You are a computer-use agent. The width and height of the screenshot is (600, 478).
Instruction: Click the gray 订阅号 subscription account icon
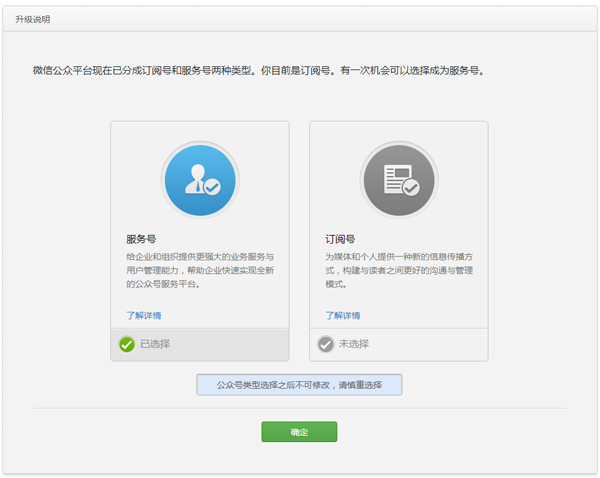(x=399, y=180)
